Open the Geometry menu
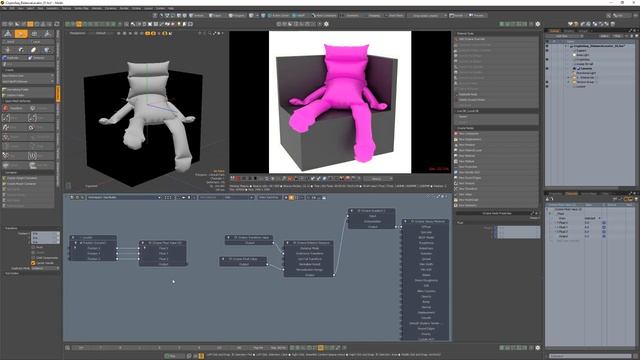The height and width of the screenshot is (360, 640). tap(52, 8)
